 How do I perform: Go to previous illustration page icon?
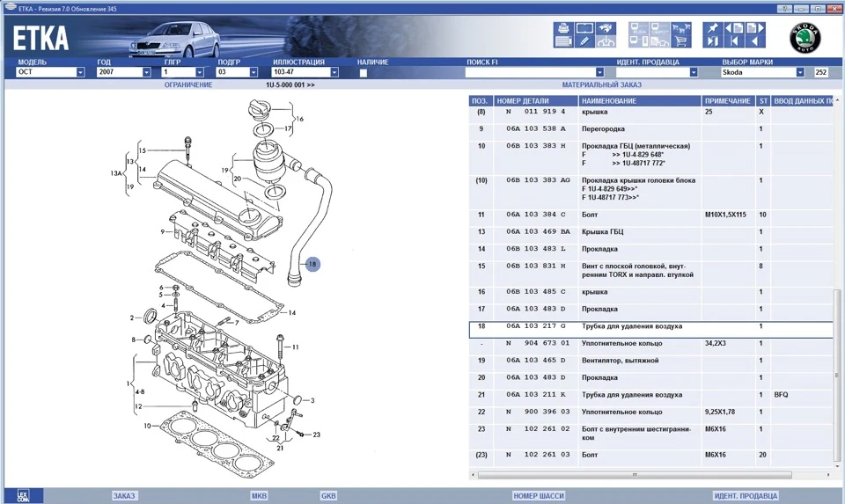click(734, 28)
